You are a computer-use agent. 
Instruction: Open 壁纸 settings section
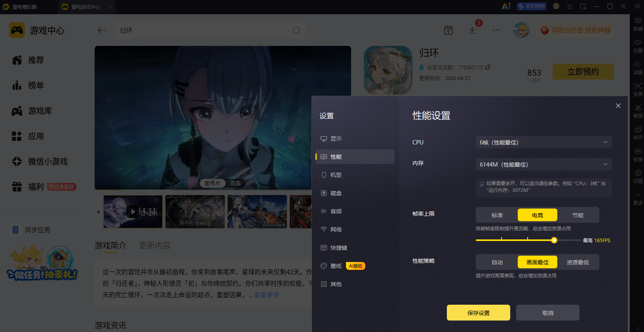coord(355,266)
